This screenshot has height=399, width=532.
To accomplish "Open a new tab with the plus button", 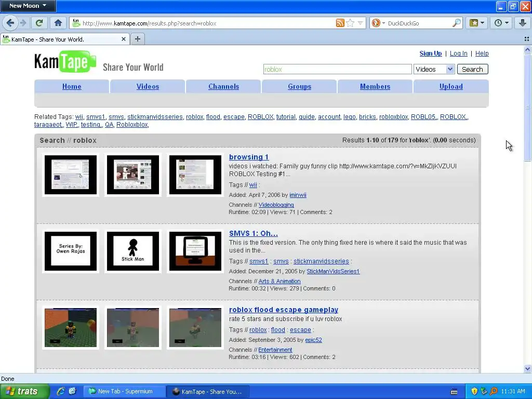I will coord(137,39).
